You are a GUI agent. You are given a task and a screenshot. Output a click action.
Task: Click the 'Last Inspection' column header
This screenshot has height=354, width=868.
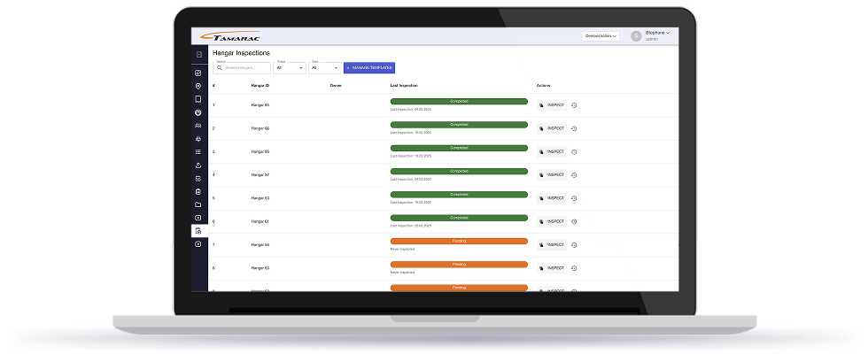click(x=404, y=86)
